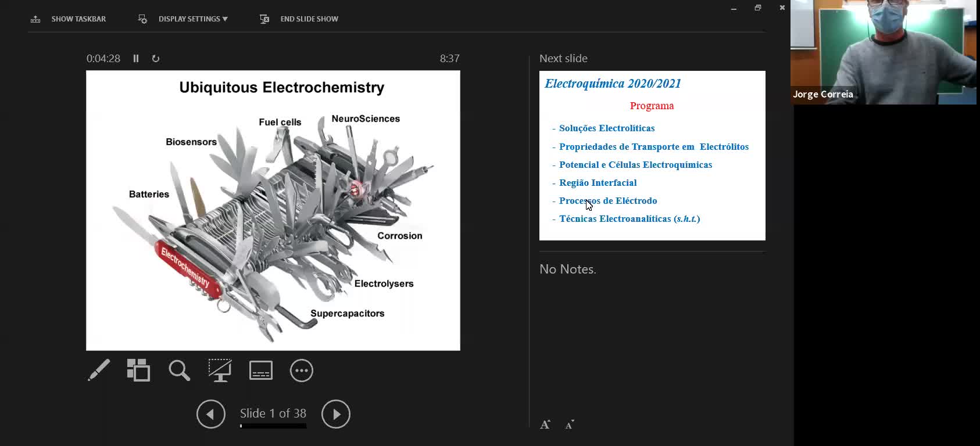The width and height of the screenshot is (980, 446).
Task: Select the pen and laser pointer tools
Action: 99,370
